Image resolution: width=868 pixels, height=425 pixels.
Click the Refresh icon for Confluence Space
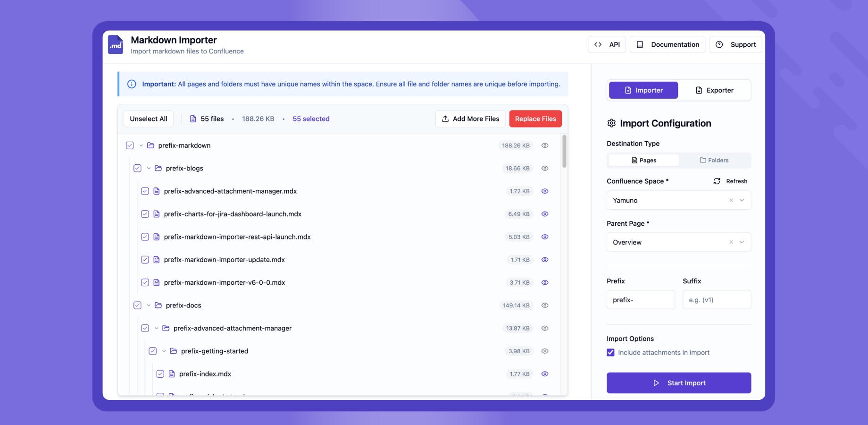(x=717, y=181)
